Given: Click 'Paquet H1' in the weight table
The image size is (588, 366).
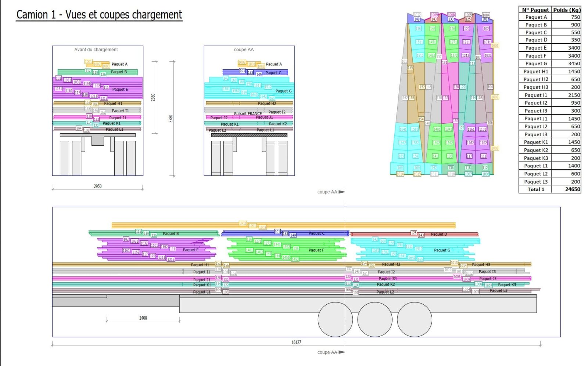Looking at the screenshot, I should 536,72.
